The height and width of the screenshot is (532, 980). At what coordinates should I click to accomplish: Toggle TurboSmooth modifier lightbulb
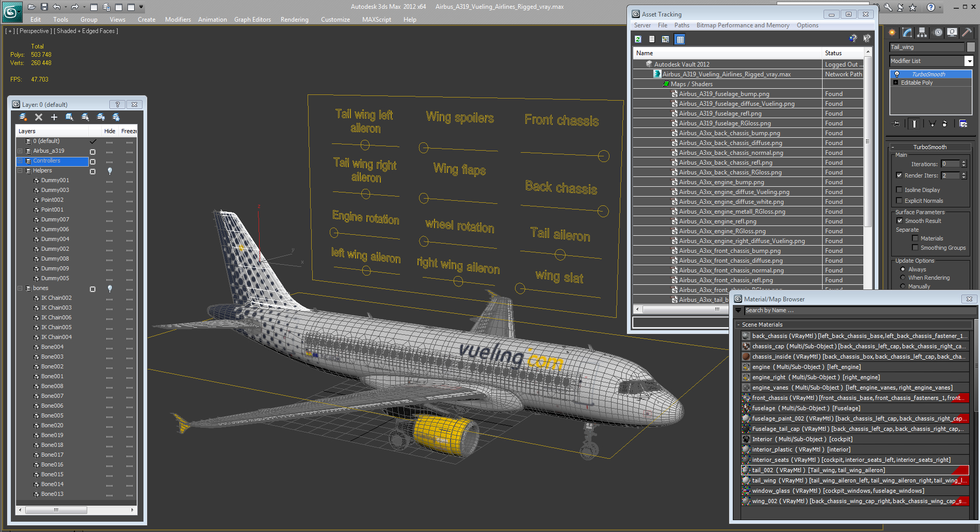(897, 74)
